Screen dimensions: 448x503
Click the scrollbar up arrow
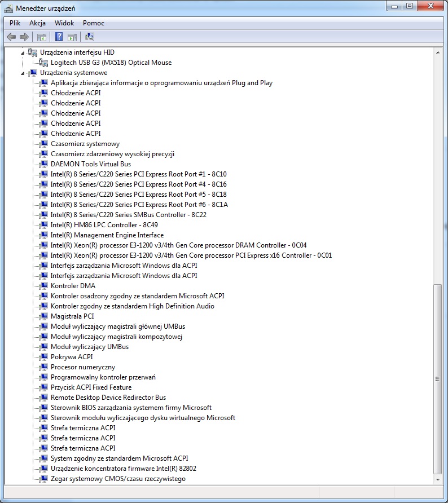(x=438, y=52)
